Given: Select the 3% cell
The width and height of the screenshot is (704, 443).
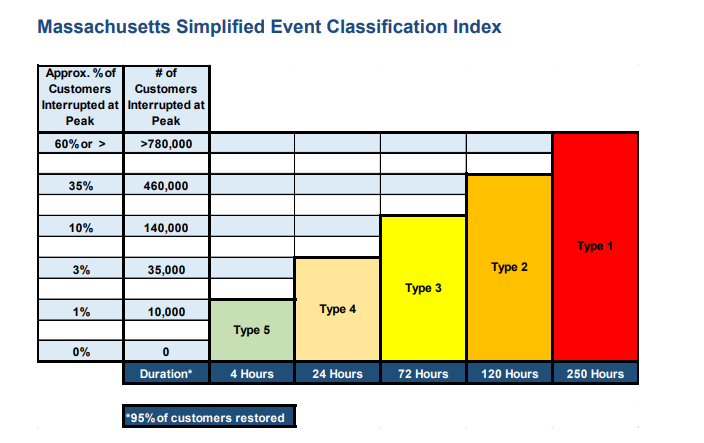Looking at the screenshot, I should pos(80,269).
